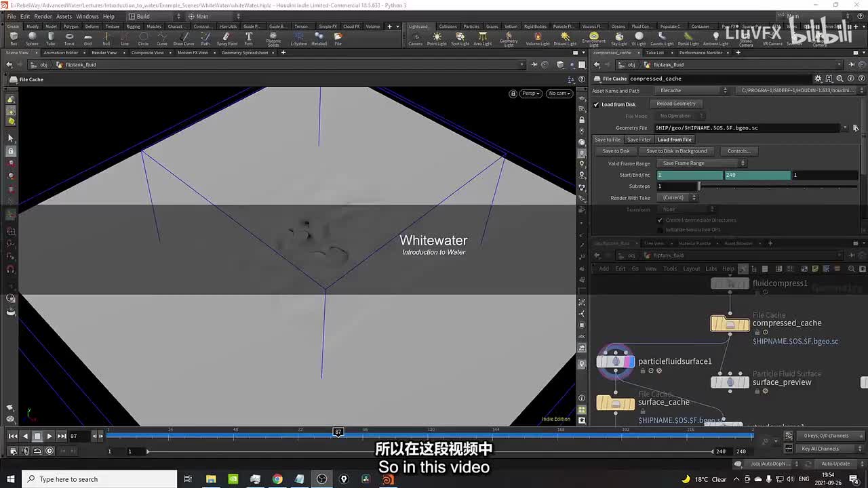Viewport: 868px width, 488px height.
Task: Select the Grid shelf tool
Action: pos(87,39)
